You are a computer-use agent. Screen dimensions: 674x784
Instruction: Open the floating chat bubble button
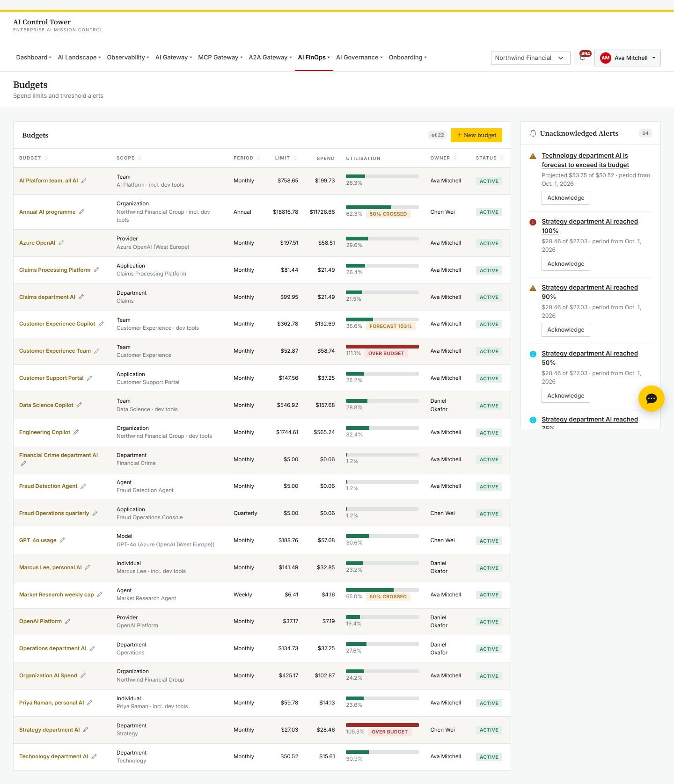pyautogui.click(x=651, y=399)
